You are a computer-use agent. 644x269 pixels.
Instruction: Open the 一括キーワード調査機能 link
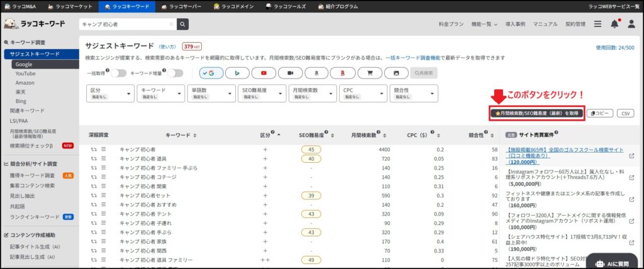(x=413, y=58)
